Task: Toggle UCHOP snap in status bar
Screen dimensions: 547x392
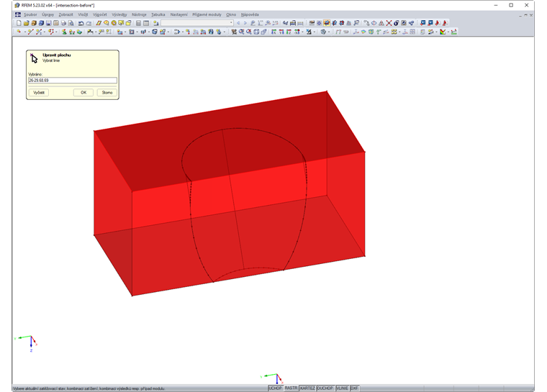Action: coord(275,388)
